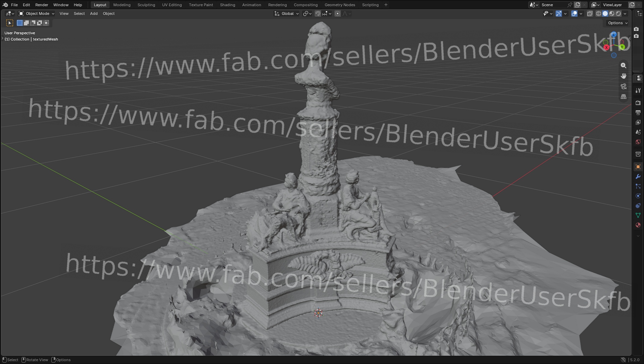Click the zoom magnifier icon in viewport
Screen dimensions: 644x364
tap(623, 65)
